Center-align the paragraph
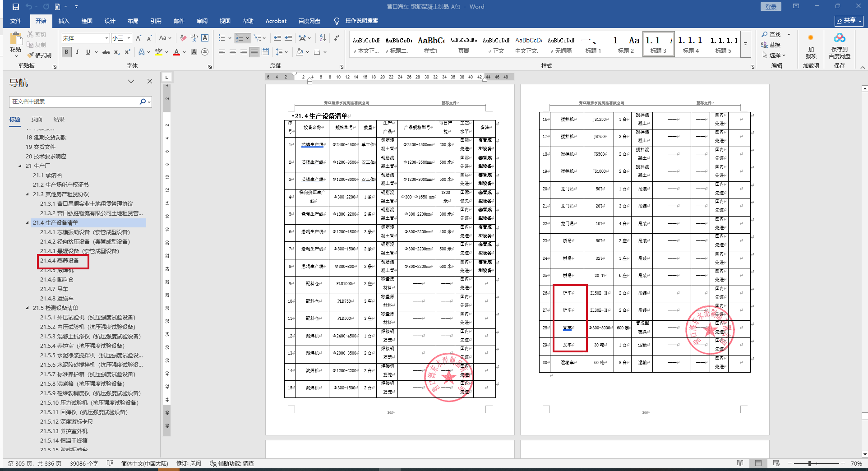This screenshot has width=868, height=471. coord(233,52)
